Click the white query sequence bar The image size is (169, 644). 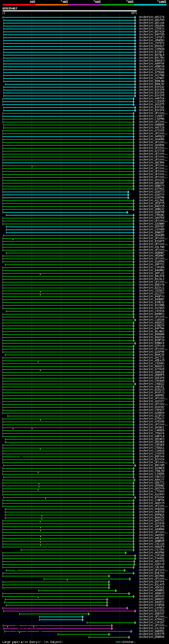70,11
